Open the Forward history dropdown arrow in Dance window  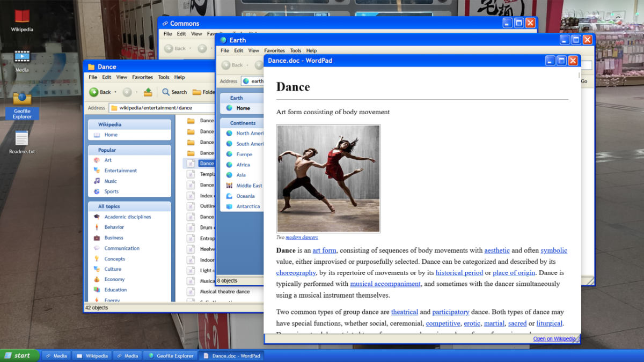tap(136, 92)
